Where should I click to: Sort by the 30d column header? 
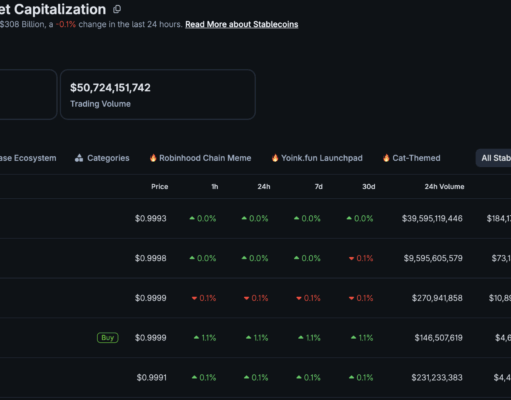click(369, 187)
